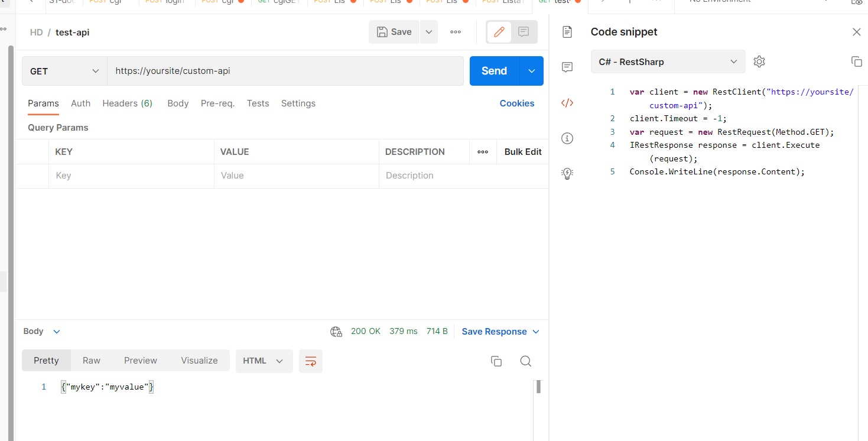This screenshot has height=441, width=868.
Task: Go to the request Body tab
Action: click(x=178, y=103)
